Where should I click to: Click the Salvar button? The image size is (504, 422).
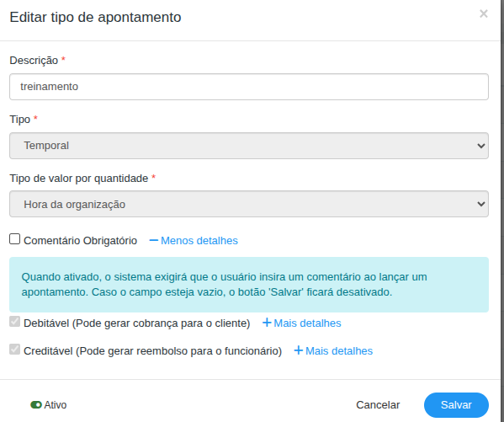coord(456,404)
